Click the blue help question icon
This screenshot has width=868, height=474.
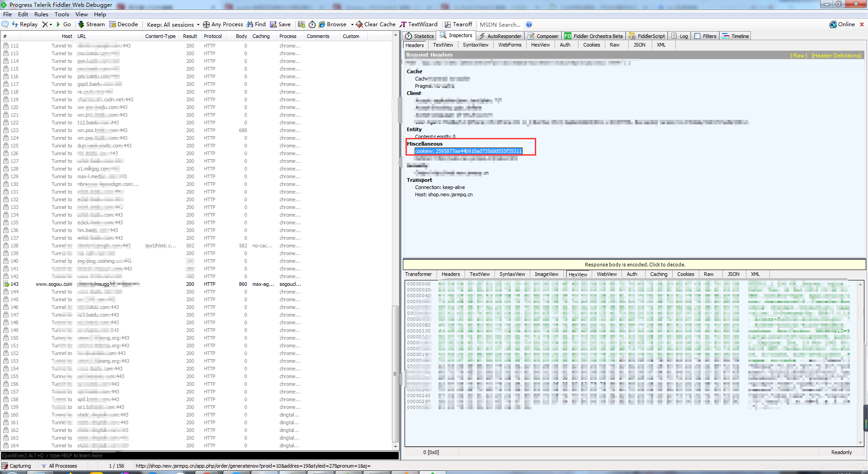pyautogui.click(x=529, y=24)
